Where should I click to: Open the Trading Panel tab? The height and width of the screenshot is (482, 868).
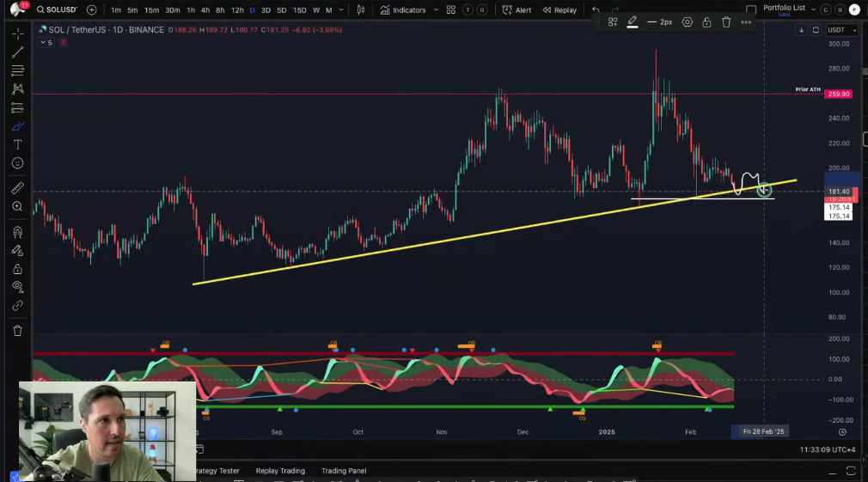click(344, 471)
